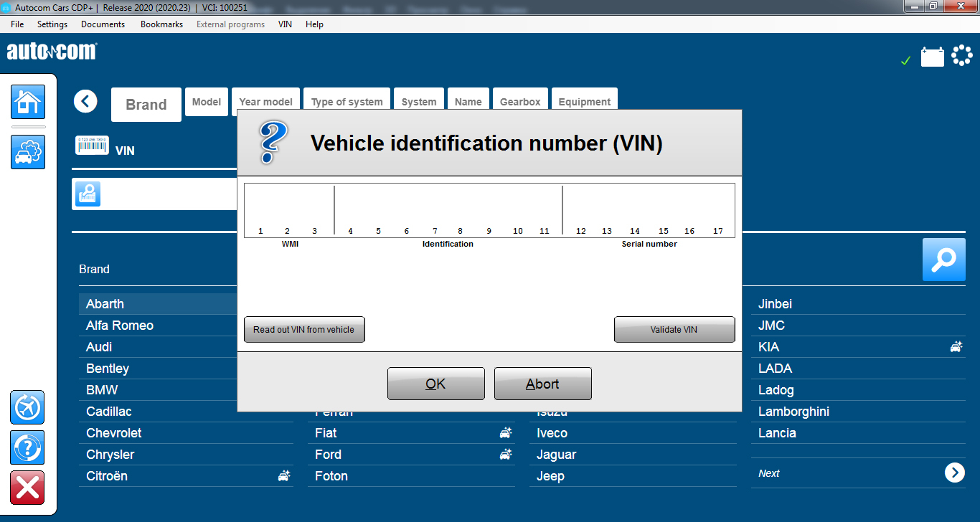This screenshot has height=522, width=980.
Task: Click Read out VIN from vehicle button
Action: click(x=304, y=330)
